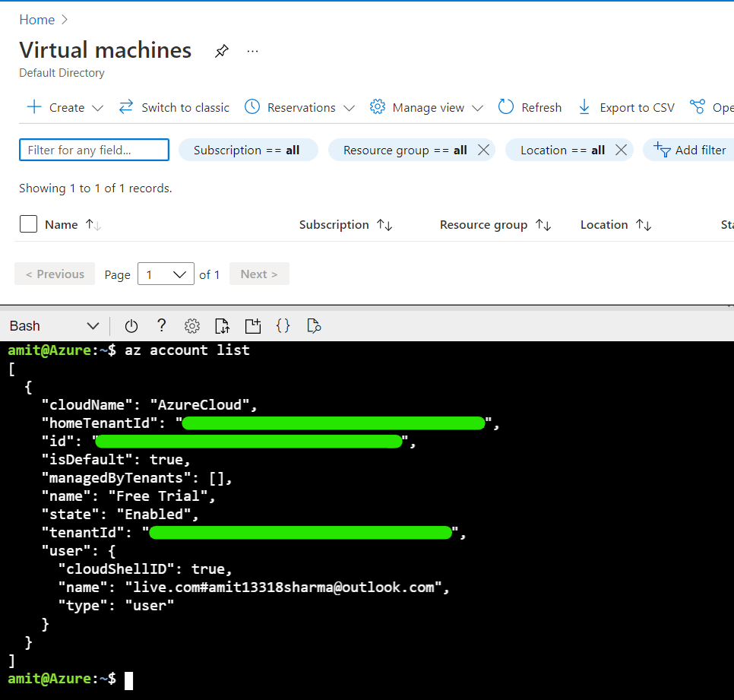Remove the Resource group filter
Image resolution: width=734 pixels, height=700 pixels.
tap(483, 150)
